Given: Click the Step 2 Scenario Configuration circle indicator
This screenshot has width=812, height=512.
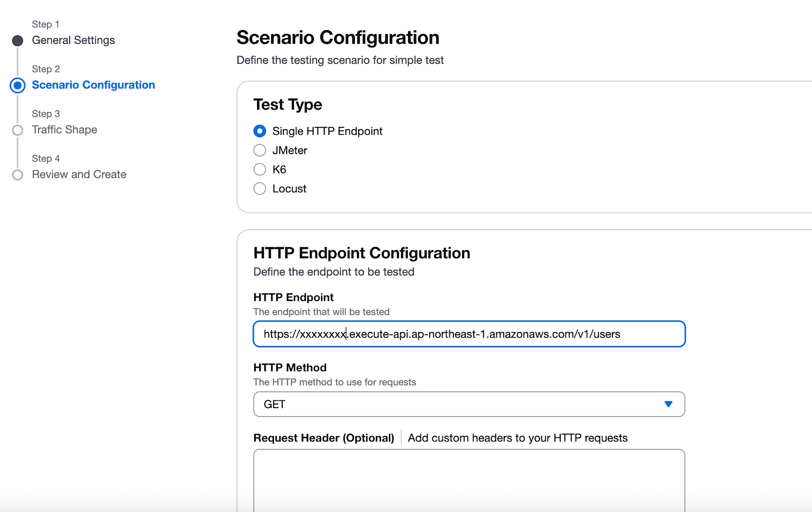Looking at the screenshot, I should click(17, 85).
